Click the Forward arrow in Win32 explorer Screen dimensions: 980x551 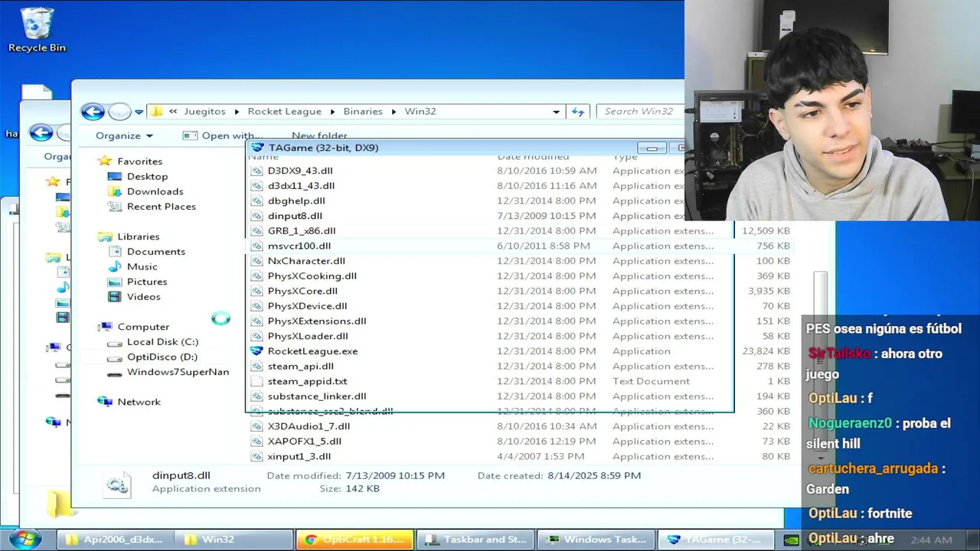pyautogui.click(x=119, y=112)
